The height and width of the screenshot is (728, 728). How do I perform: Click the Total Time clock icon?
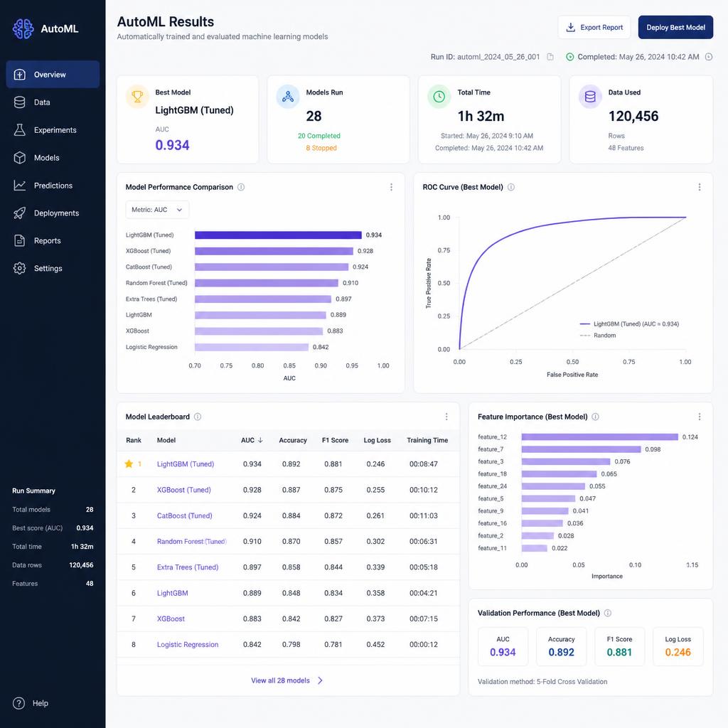439,97
